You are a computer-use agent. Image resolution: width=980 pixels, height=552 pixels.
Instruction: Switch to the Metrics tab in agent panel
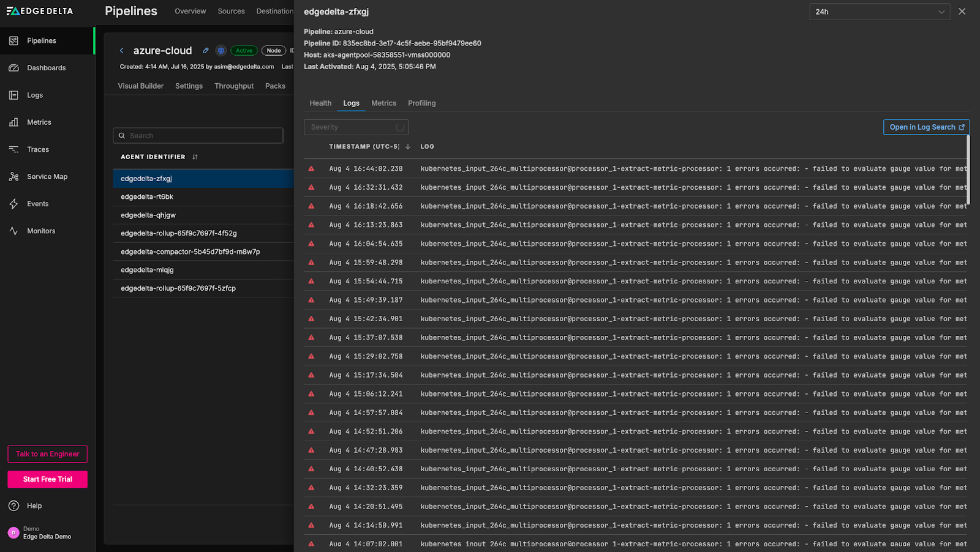(383, 103)
